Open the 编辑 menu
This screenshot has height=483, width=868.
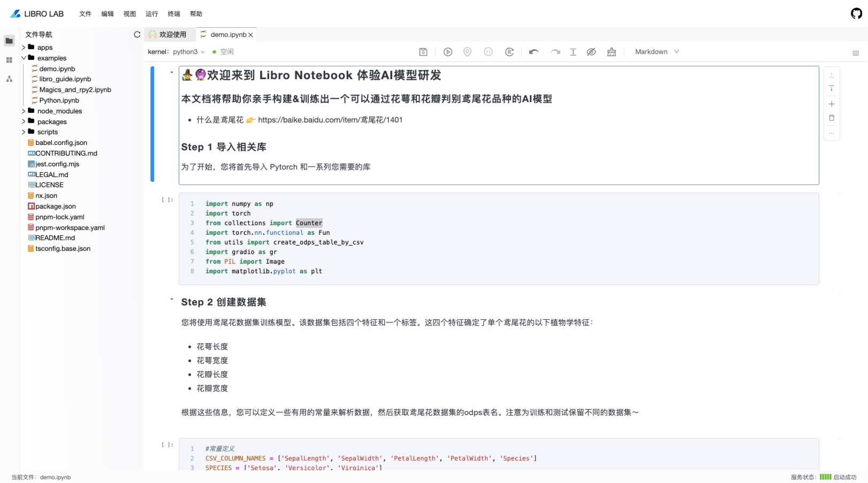(x=108, y=14)
